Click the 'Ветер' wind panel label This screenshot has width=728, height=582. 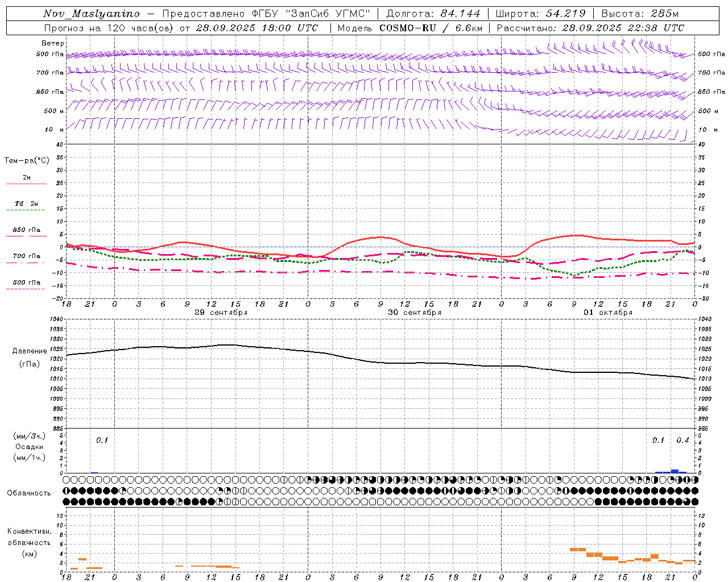[x=53, y=43]
